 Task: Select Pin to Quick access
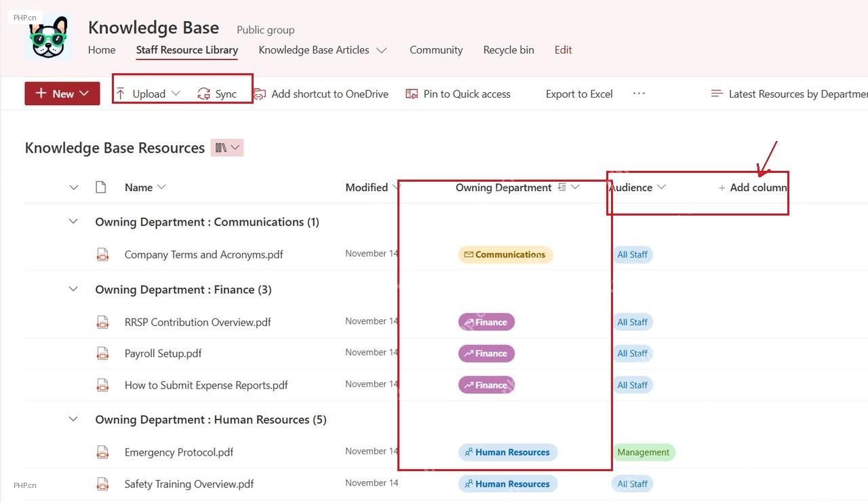pos(458,94)
